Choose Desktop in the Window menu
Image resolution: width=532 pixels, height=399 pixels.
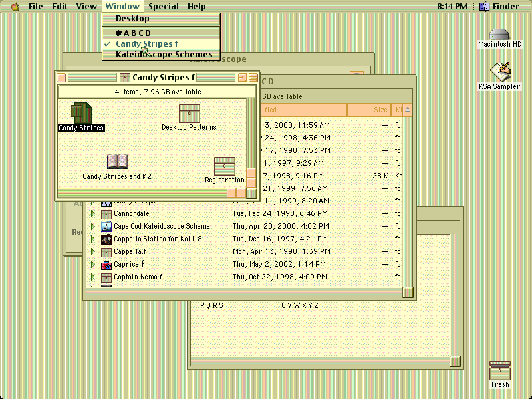(161, 19)
